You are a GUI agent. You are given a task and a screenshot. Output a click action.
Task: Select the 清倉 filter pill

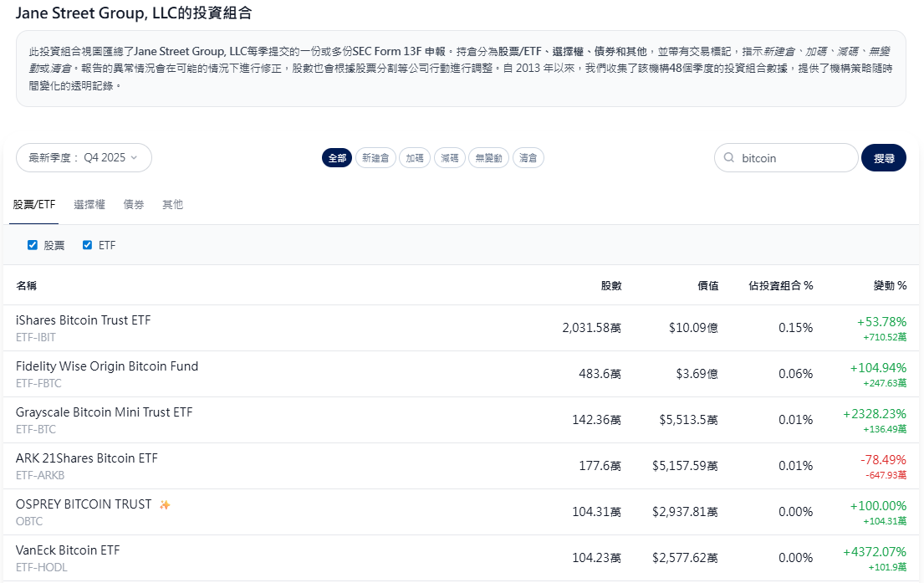click(x=528, y=158)
